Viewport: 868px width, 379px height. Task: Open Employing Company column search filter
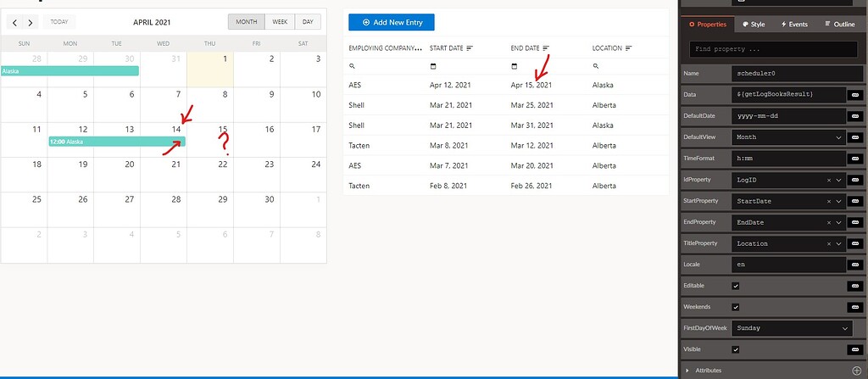(x=352, y=66)
